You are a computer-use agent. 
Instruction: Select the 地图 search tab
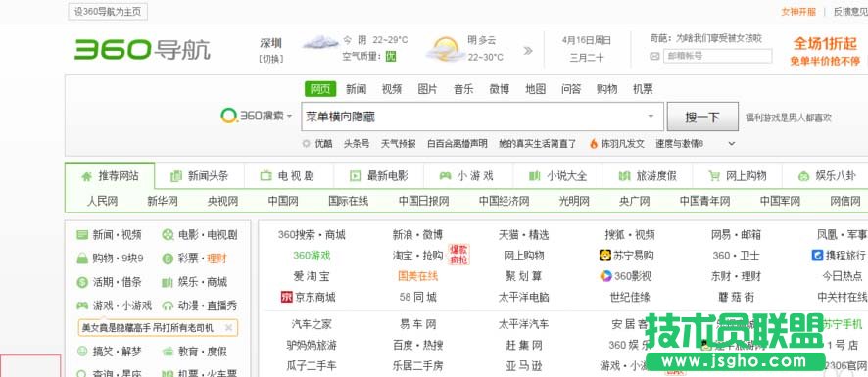tap(535, 88)
